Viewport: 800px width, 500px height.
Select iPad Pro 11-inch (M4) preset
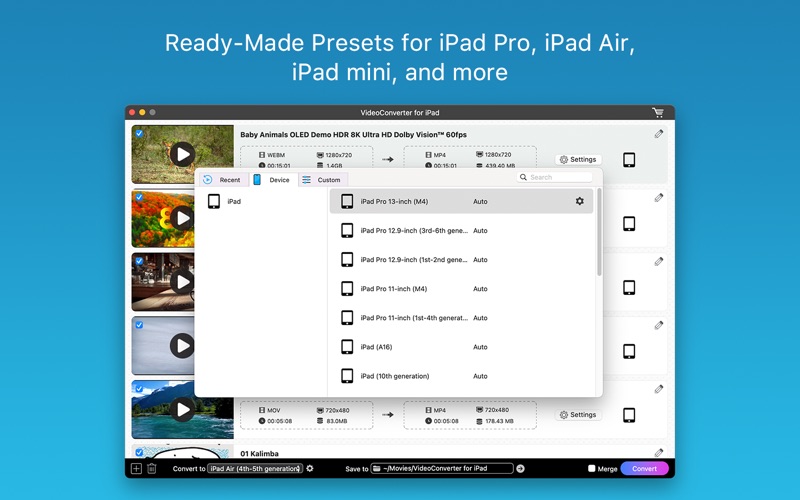[x=461, y=288]
